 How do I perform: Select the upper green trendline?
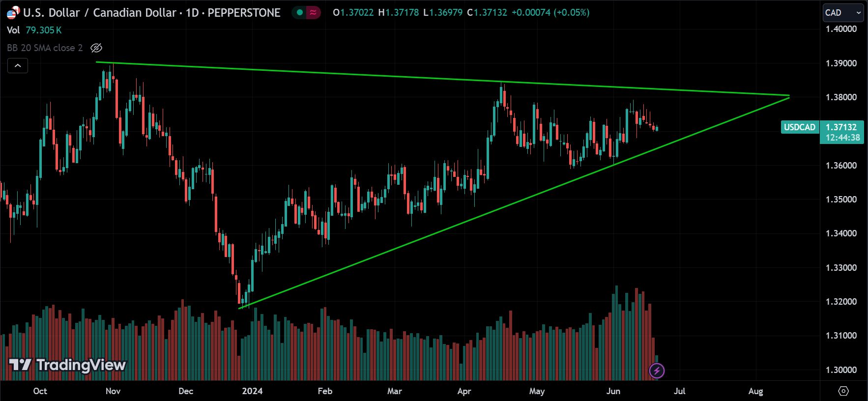click(x=442, y=79)
